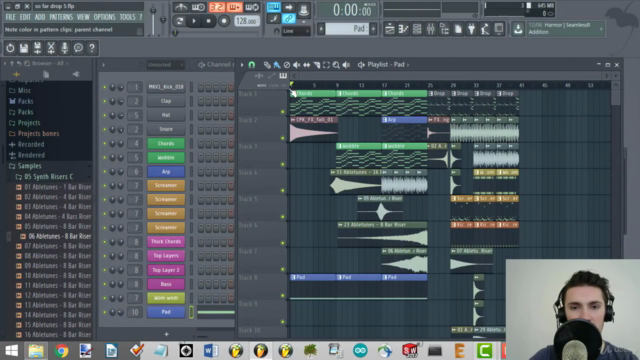Image resolution: width=640 pixels, height=360 pixels.
Task: Click the one-click audio recording microphone icon
Action: (64, 48)
